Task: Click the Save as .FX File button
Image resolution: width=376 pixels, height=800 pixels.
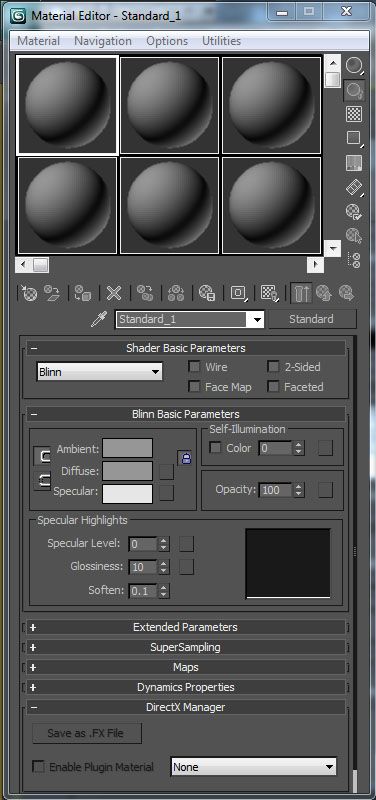Action: (x=87, y=733)
